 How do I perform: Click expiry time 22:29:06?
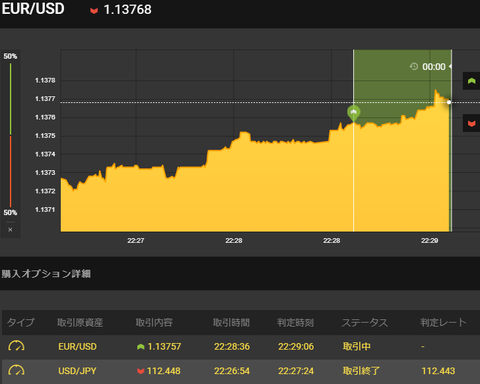pyautogui.click(x=296, y=347)
